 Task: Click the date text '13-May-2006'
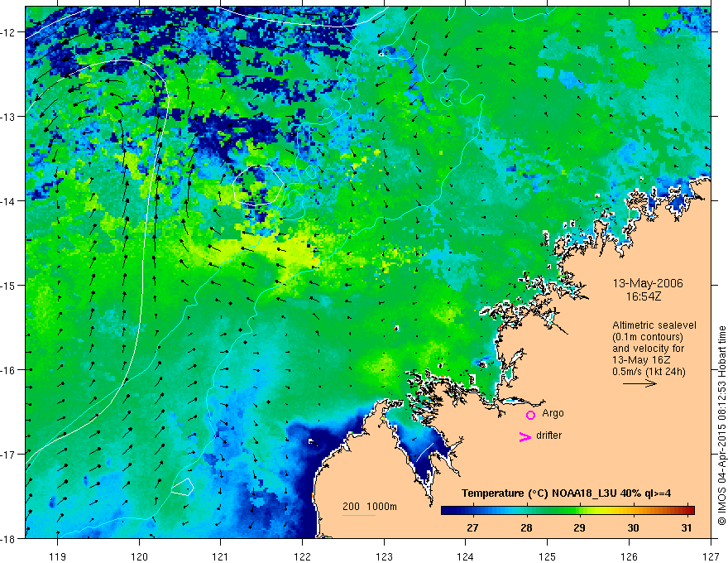pyautogui.click(x=648, y=283)
